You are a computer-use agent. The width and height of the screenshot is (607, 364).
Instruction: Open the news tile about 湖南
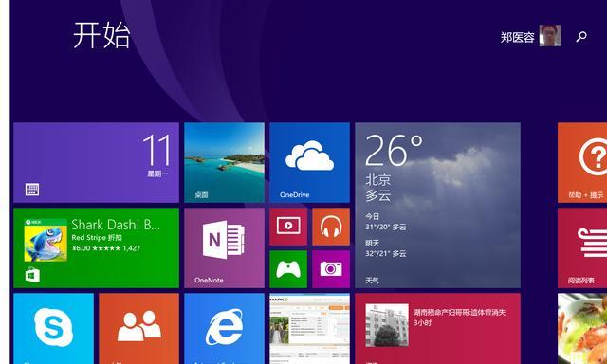pyautogui.click(x=437, y=328)
